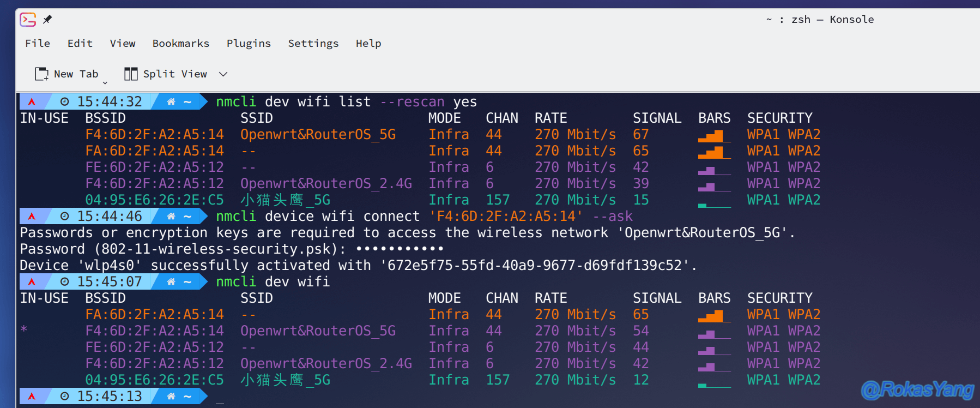Screen dimensions: 980x408
Task: Click the 'nmcli dev wifi list --rescan yes' command
Action: point(347,101)
